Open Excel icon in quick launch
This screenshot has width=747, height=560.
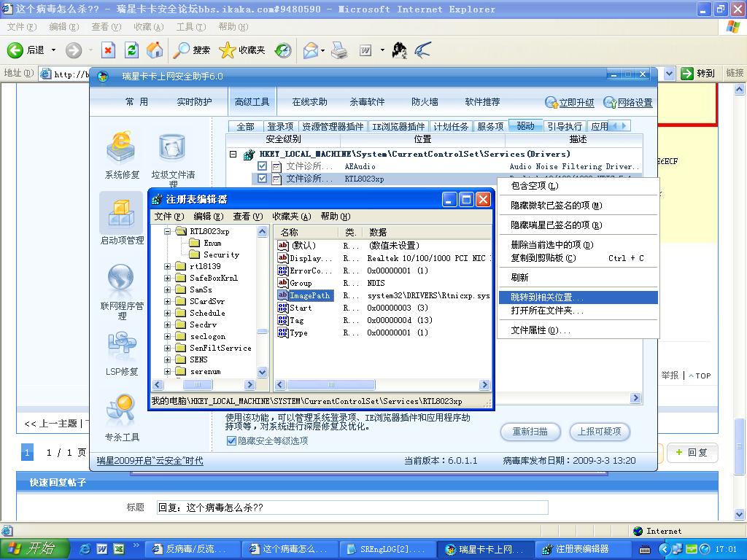(x=118, y=549)
